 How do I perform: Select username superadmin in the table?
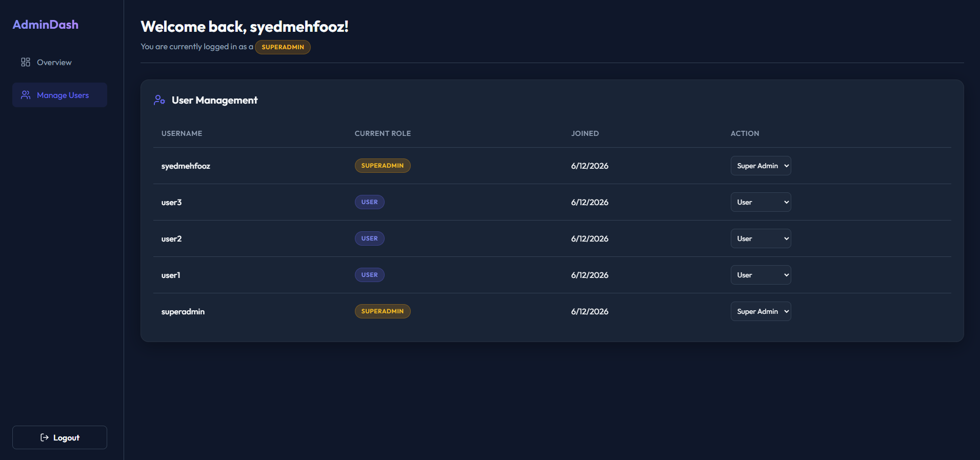(x=183, y=311)
